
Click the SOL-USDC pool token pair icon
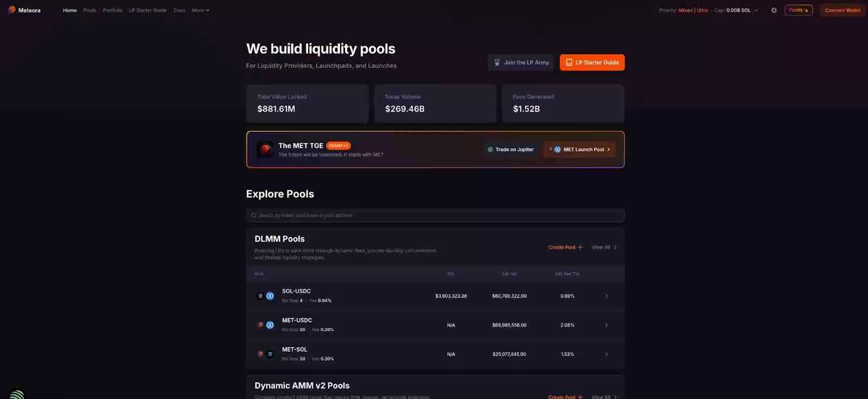point(265,296)
